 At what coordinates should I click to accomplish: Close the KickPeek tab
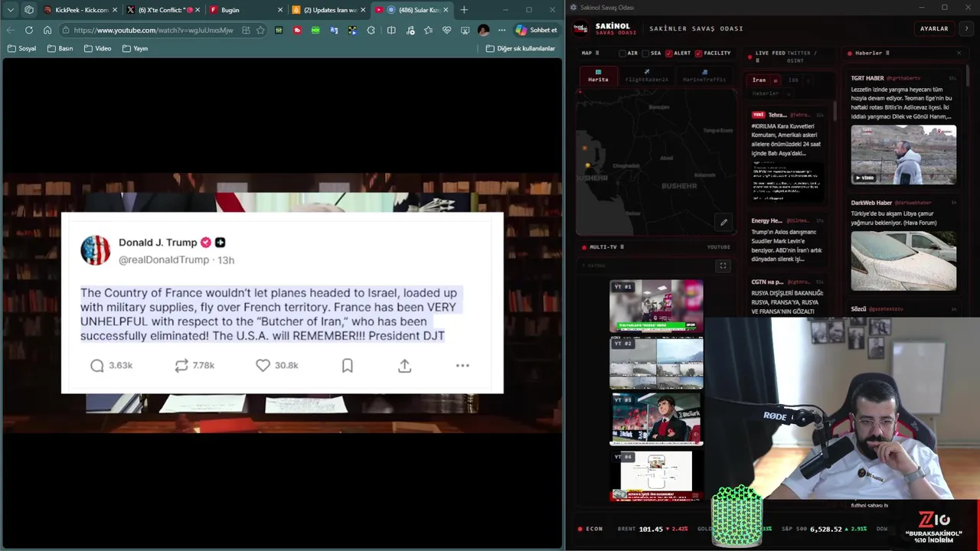point(115,10)
